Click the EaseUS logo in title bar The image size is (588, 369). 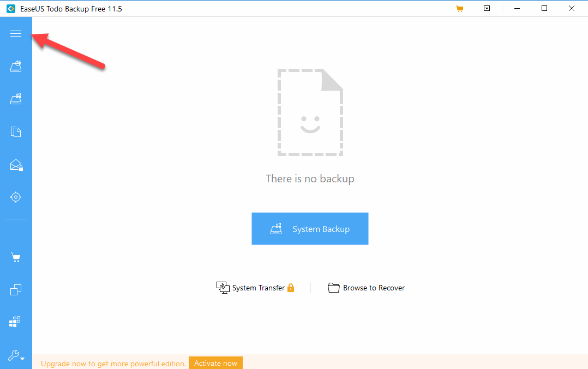pyautogui.click(x=11, y=9)
